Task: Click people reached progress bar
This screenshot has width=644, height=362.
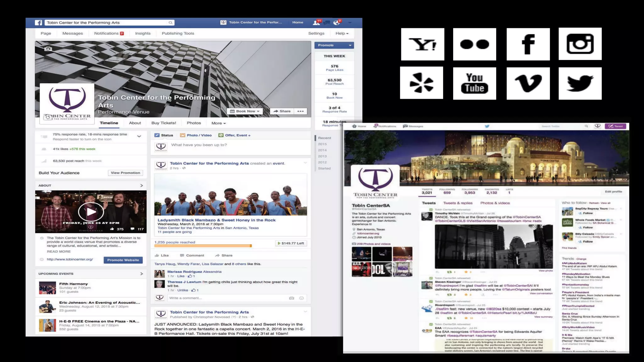Action: coord(203,246)
